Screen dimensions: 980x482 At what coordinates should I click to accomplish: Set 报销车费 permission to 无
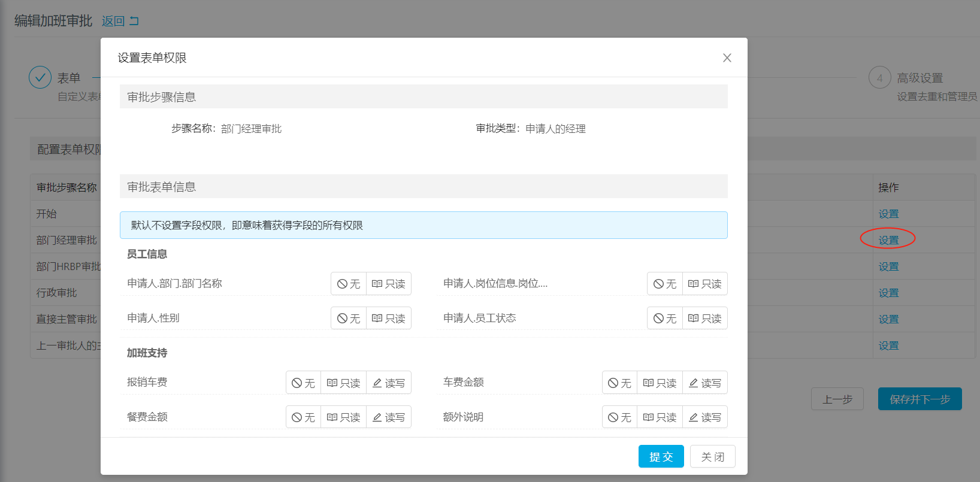pos(303,383)
